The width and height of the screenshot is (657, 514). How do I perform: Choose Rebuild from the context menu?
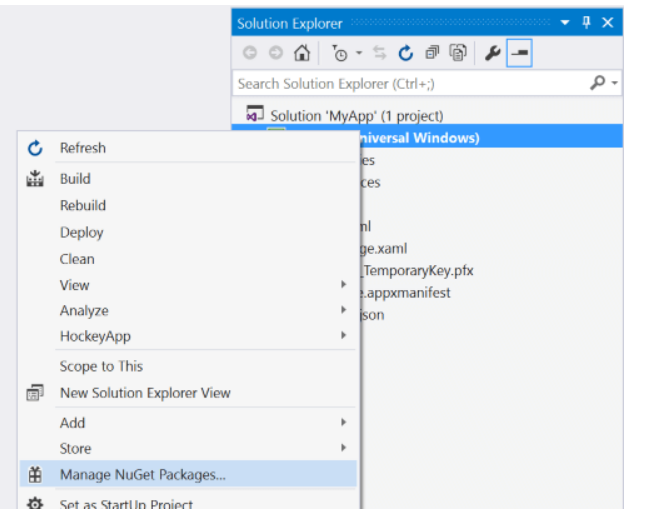click(188, 205)
